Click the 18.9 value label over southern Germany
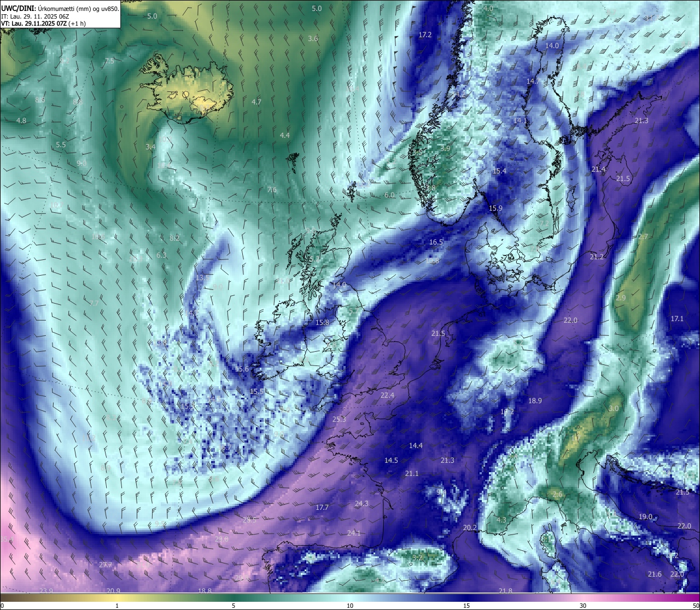Screen dimensions: 700x610 coord(535,401)
